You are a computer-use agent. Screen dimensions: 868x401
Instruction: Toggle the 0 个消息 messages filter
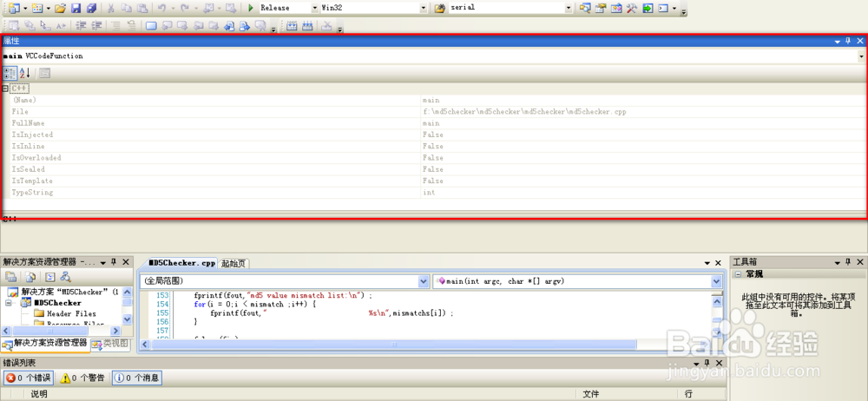point(137,378)
